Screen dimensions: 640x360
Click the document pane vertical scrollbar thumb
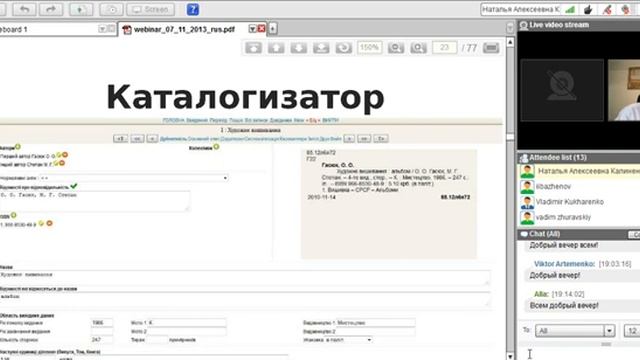click(510, 136)
